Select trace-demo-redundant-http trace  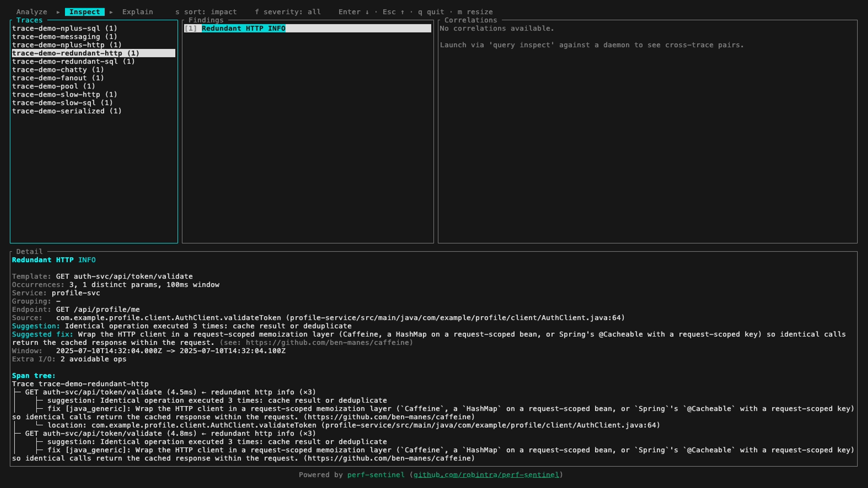pos(93,53)
